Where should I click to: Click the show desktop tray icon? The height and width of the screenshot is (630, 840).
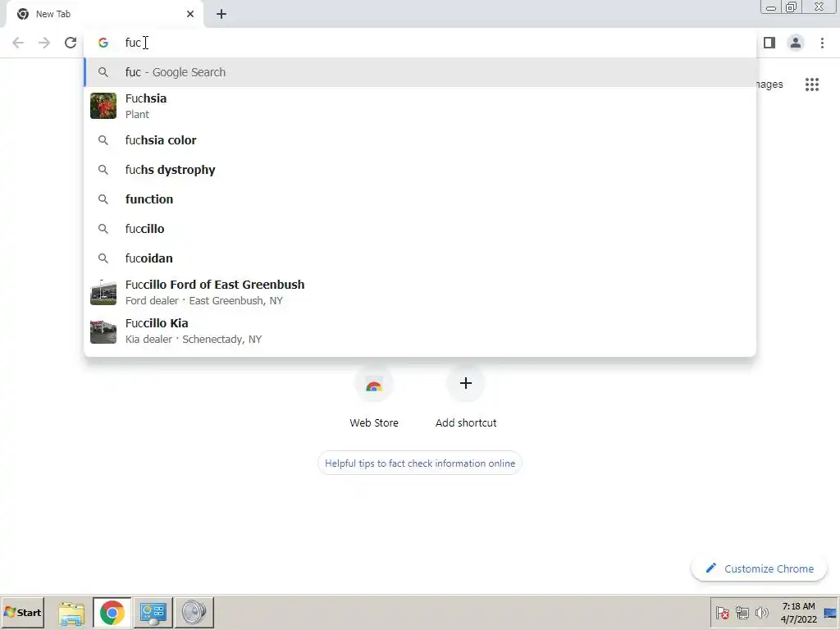click(830, 613)
